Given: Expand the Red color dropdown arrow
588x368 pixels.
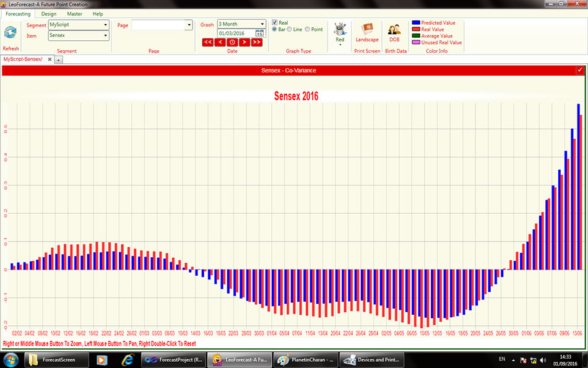Looking at the screenshot, I should (340, 45).
